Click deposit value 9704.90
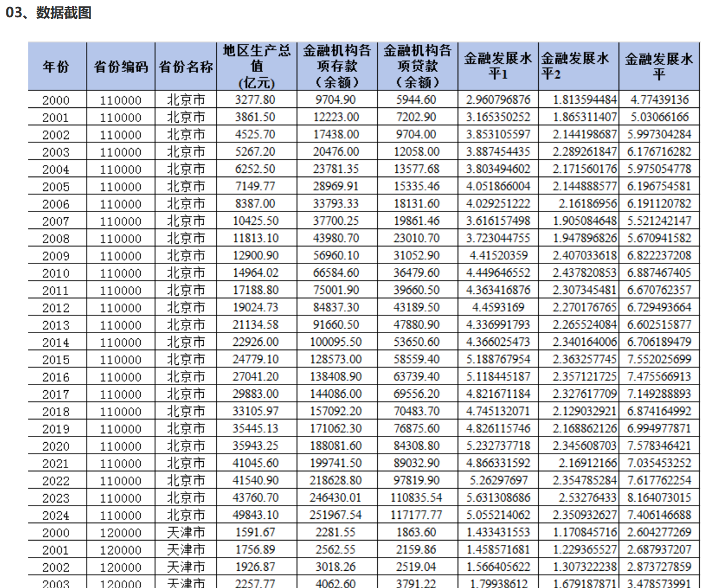Viewport: 701px width, 588px height. [336, 100]
